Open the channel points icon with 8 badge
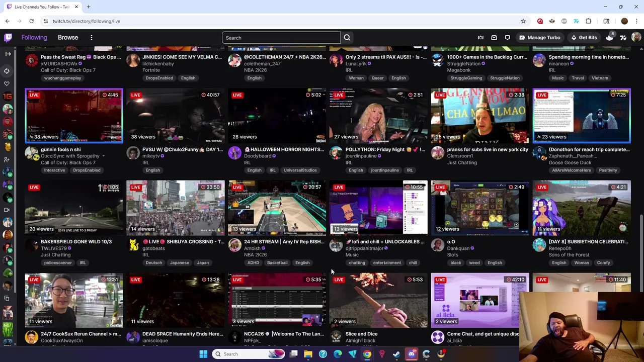The image size is (644, 362). pyautogui.click(x=610, y=37)
